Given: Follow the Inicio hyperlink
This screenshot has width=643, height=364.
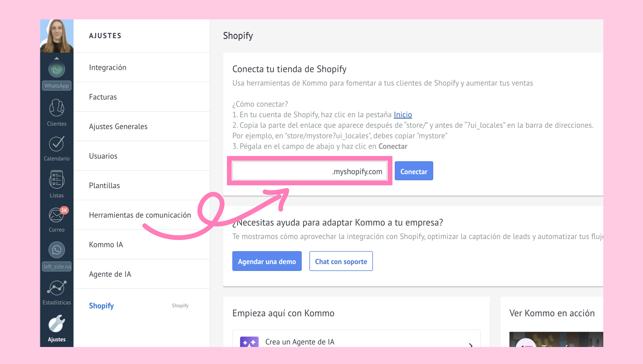Looking at the screenshot, I should (403, 115).
